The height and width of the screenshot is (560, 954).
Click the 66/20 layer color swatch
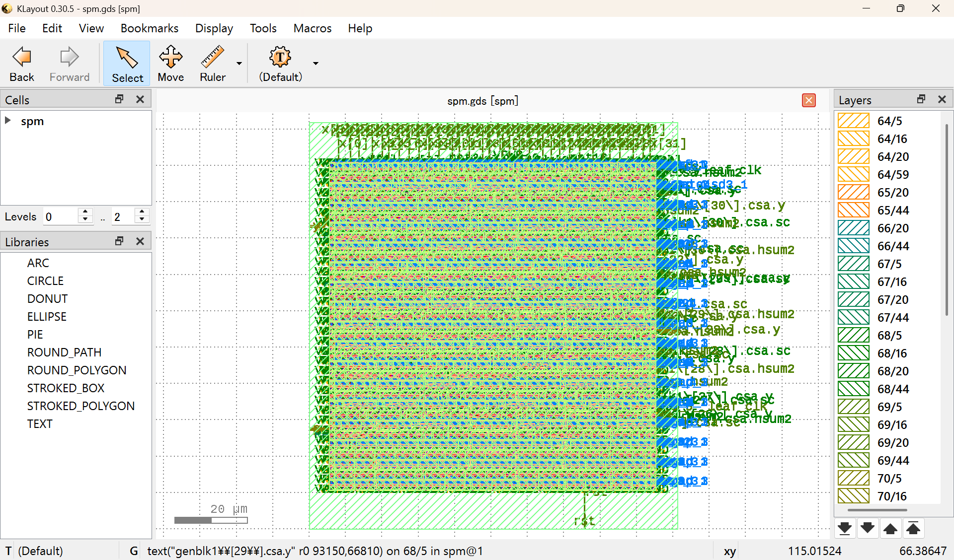(x=853, y=228)
